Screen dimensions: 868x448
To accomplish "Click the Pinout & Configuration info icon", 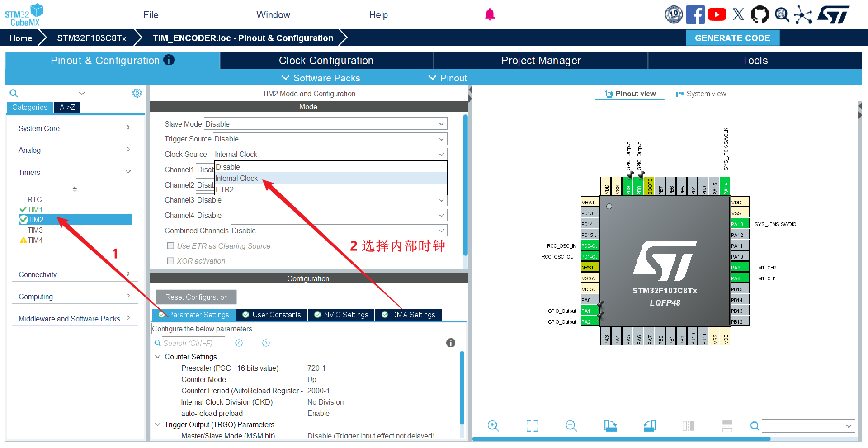I will click(169, 60).
